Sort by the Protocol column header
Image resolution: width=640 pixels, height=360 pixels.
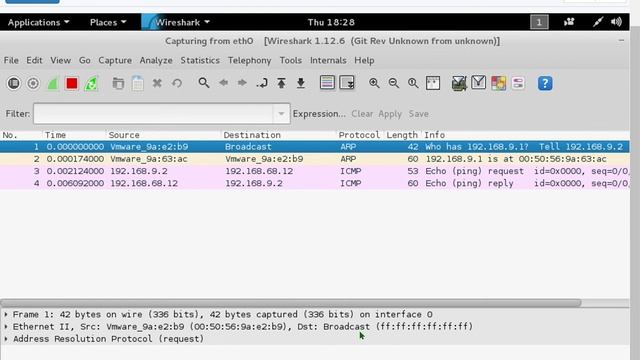point(360,135)
